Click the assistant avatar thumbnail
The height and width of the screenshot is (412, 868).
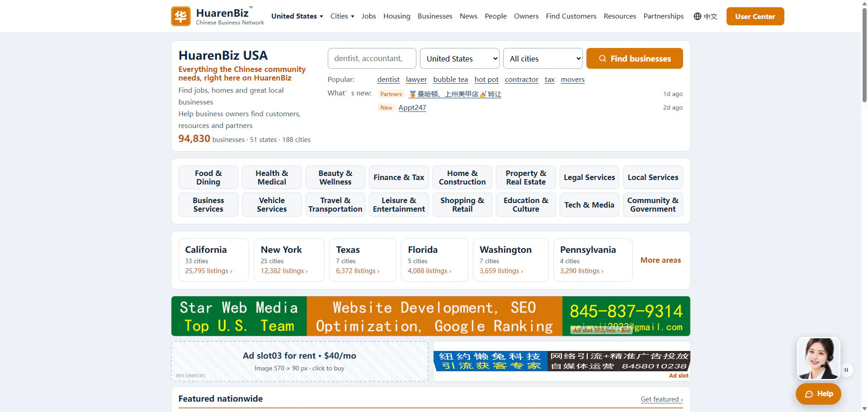[x=818, y=358]
